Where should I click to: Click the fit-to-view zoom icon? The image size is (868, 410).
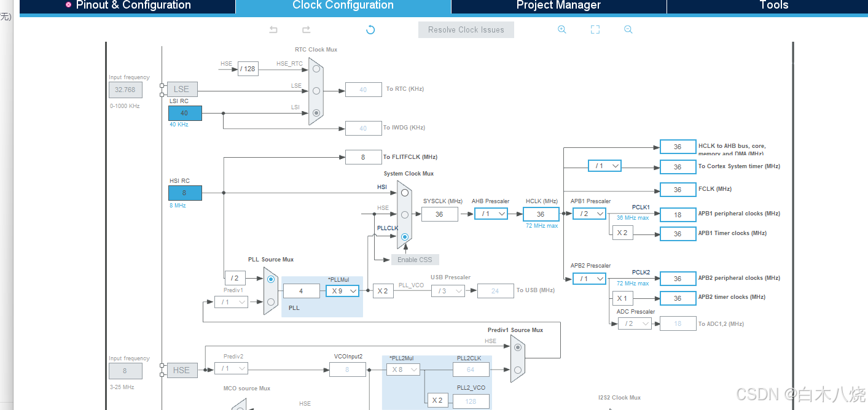(x=595, y=29)
